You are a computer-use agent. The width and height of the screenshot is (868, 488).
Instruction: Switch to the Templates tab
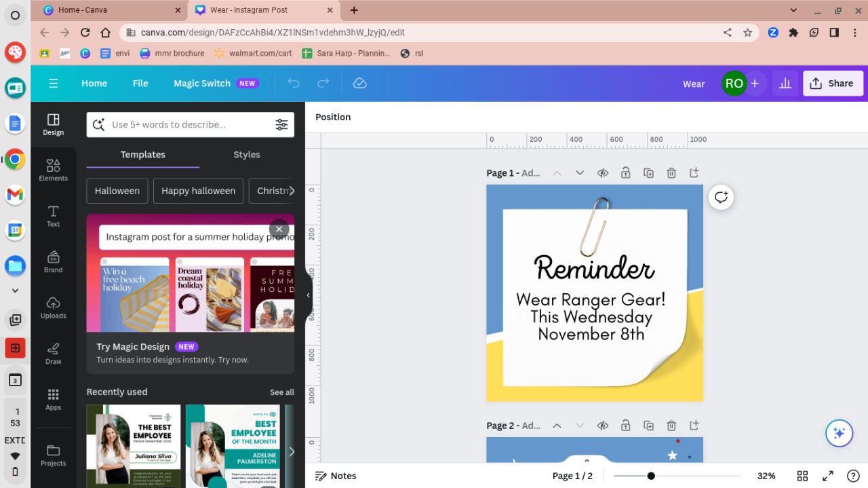coord(143,155)
